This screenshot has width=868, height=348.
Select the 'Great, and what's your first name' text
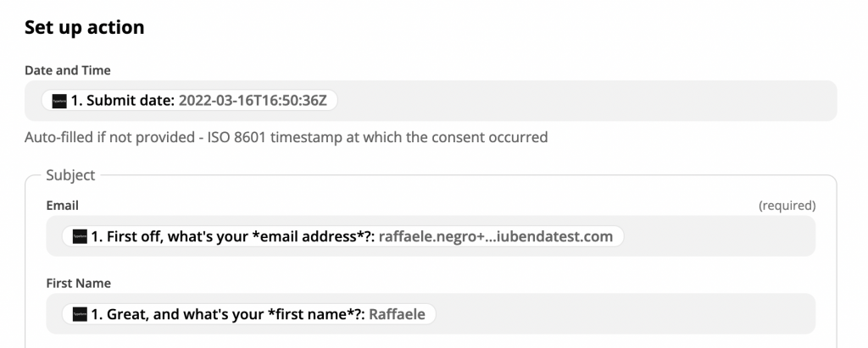pyautogui.click(x=227, y=314)
